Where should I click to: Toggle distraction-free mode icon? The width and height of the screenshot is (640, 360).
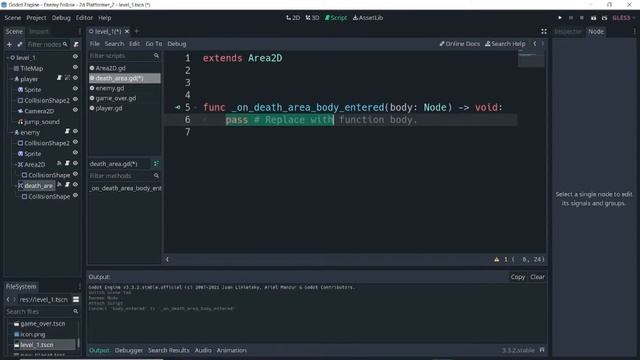544,31
